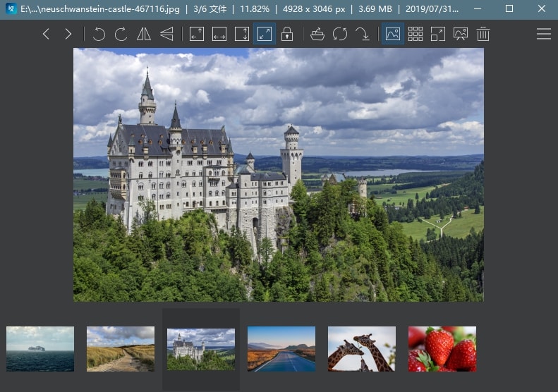The width and height of the screenshot is (558, 392).
Task: Select the ocean island thumbnail
Action: point(40,349)
